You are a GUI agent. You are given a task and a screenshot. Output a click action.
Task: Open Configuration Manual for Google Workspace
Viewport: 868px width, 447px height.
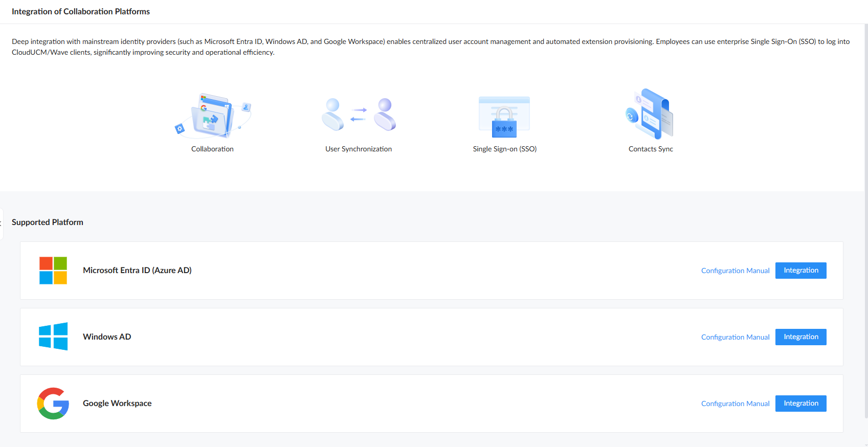tap(735, 404)
